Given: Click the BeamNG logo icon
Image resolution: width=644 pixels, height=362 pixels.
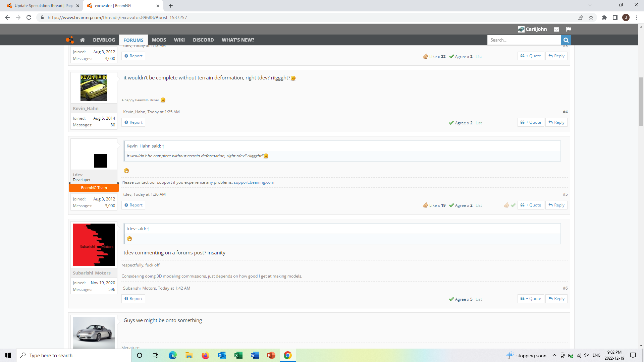Looking at the screenshot, I should coord(69,40).
